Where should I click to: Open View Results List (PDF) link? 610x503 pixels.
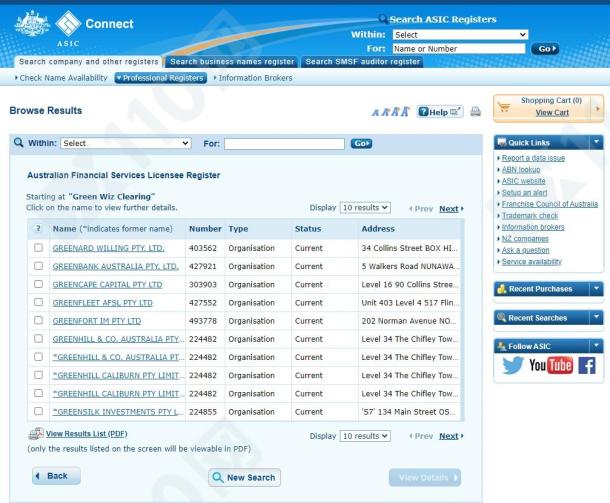tap(86, 434)
